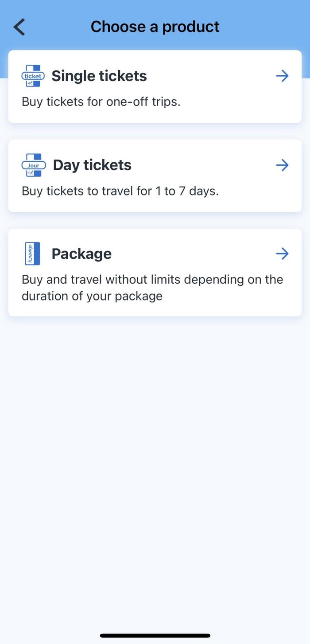The height and width of the screenshot is (644, 310).
Task: Select the Single tickets heading
Action: click(99, 76)
